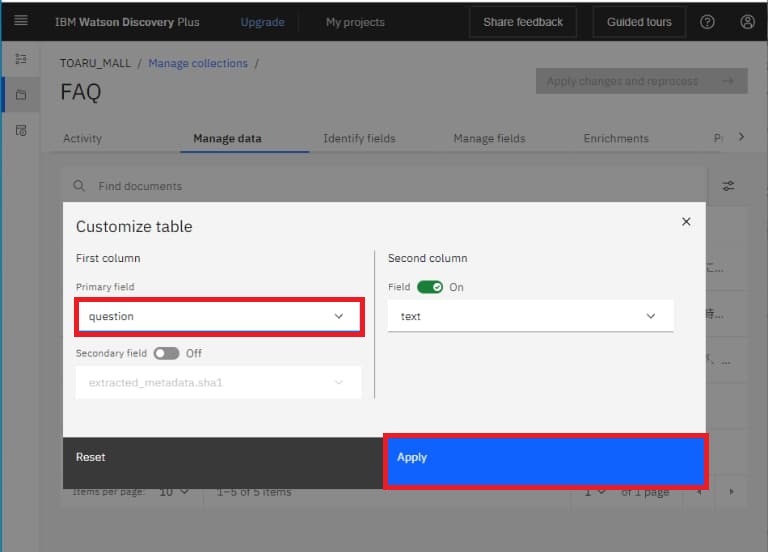Click the top sidebar improvement tools icon
Screen dimensions: 768x552
[x=21, y=60]
